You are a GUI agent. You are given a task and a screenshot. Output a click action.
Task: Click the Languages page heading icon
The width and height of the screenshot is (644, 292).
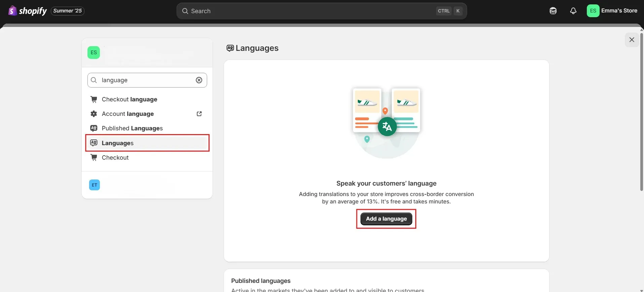click(230, 48)
